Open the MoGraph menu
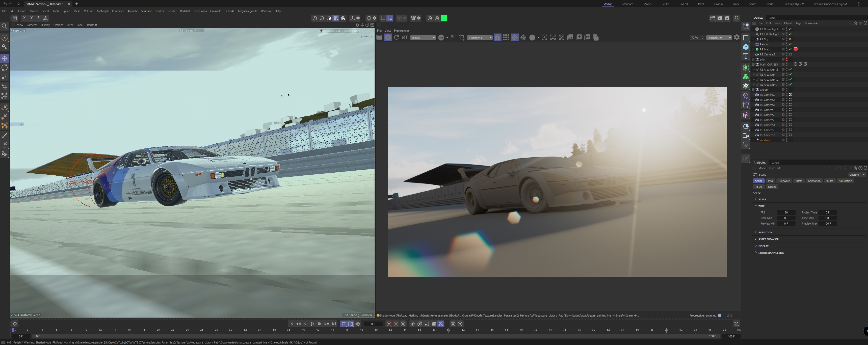Viewport: 868px width, 345px height. point(102,11)
